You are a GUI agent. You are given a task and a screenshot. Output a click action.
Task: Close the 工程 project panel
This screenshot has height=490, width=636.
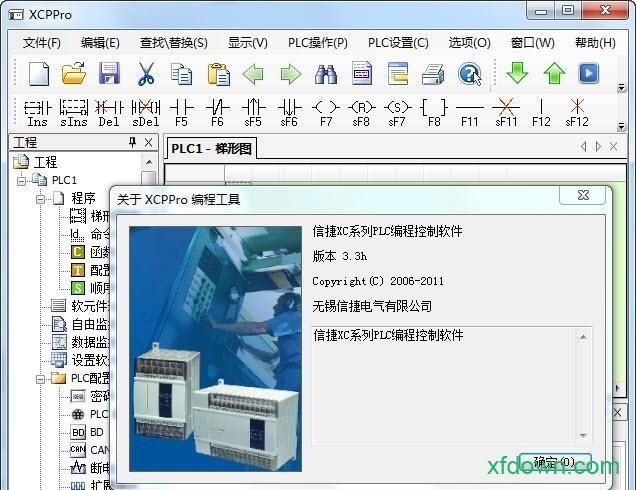tap(148, 142)
